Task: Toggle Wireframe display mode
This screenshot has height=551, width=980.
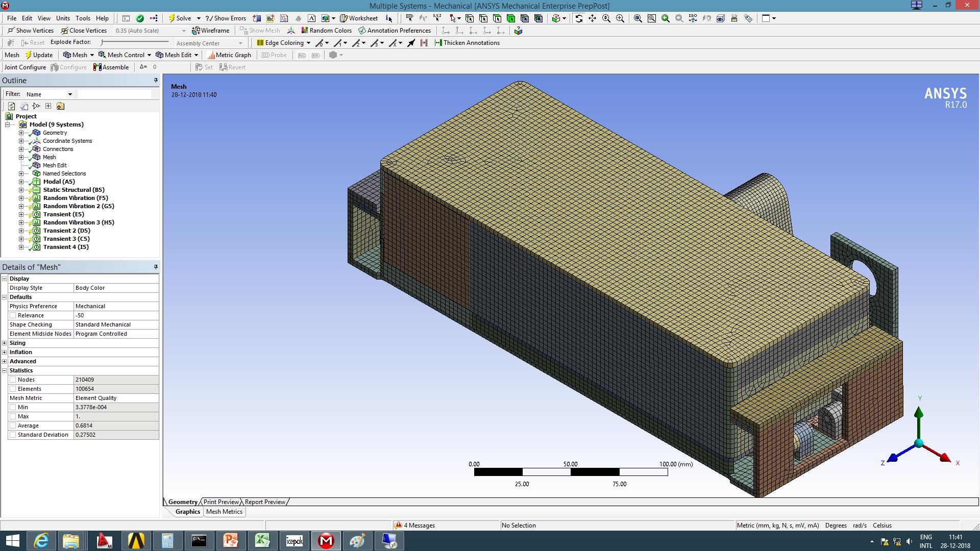Action: pyautogui.click(x=210, y=31)
